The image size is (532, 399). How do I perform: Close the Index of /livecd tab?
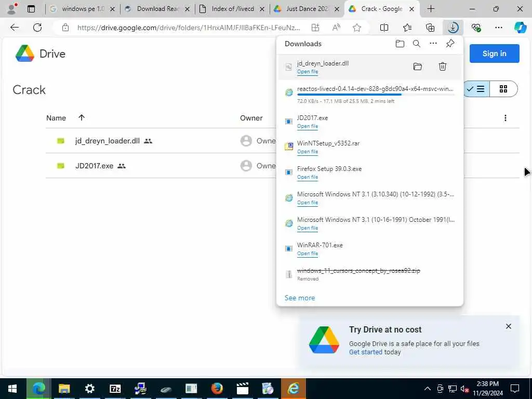262,9
